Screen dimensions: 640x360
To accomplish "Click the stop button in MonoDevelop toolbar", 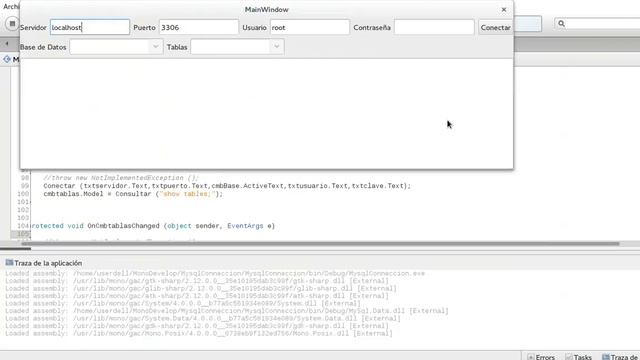I will tap(12, 24).
